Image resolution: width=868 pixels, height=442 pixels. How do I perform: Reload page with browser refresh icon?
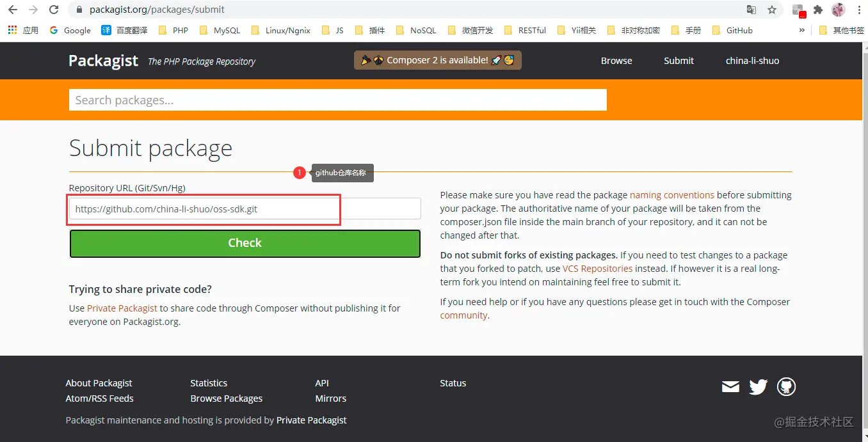(54, 10)
